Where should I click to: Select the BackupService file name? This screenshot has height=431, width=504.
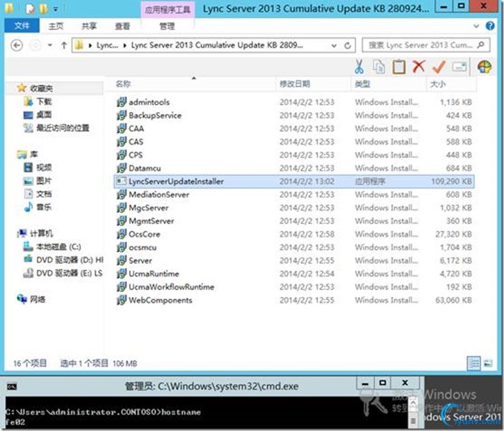[x=155, y=115]
